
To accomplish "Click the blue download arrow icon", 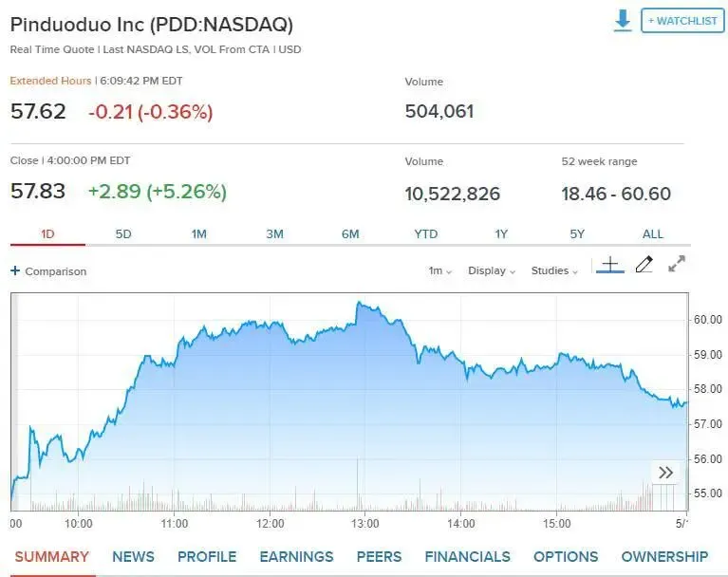I will (623, 21).
